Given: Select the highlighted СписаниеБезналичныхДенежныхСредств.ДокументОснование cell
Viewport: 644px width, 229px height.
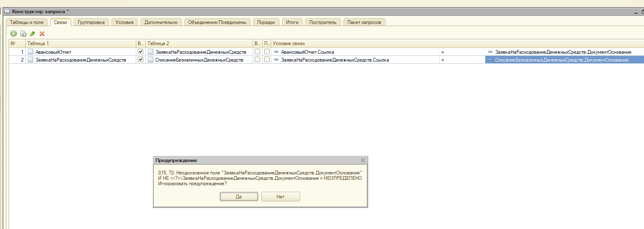Looking at the screenshot, I should (561, 60).
